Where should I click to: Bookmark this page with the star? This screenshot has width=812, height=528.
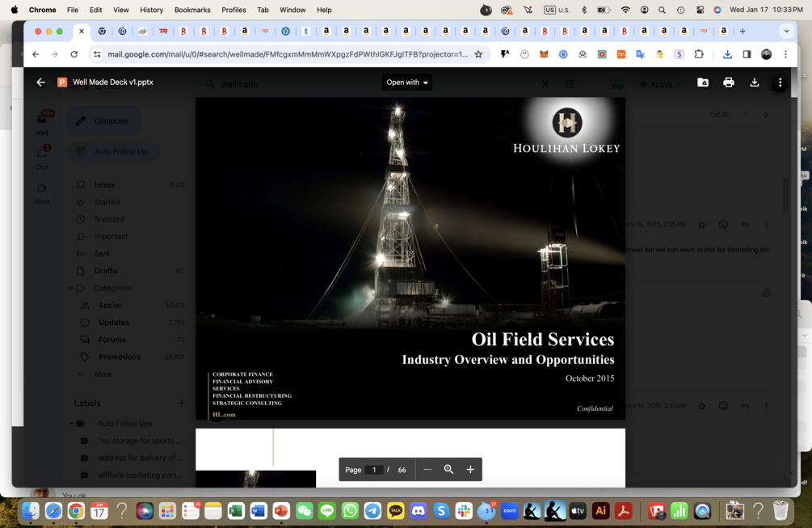tap(478, 54)
